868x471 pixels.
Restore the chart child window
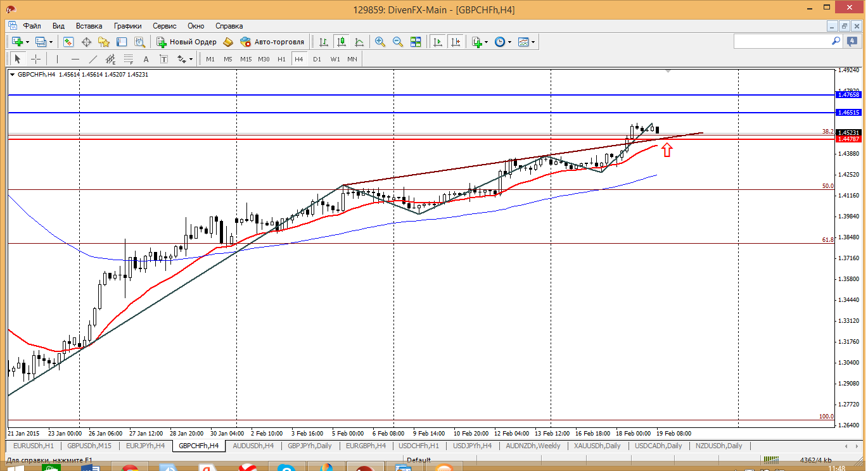[843, 26]
